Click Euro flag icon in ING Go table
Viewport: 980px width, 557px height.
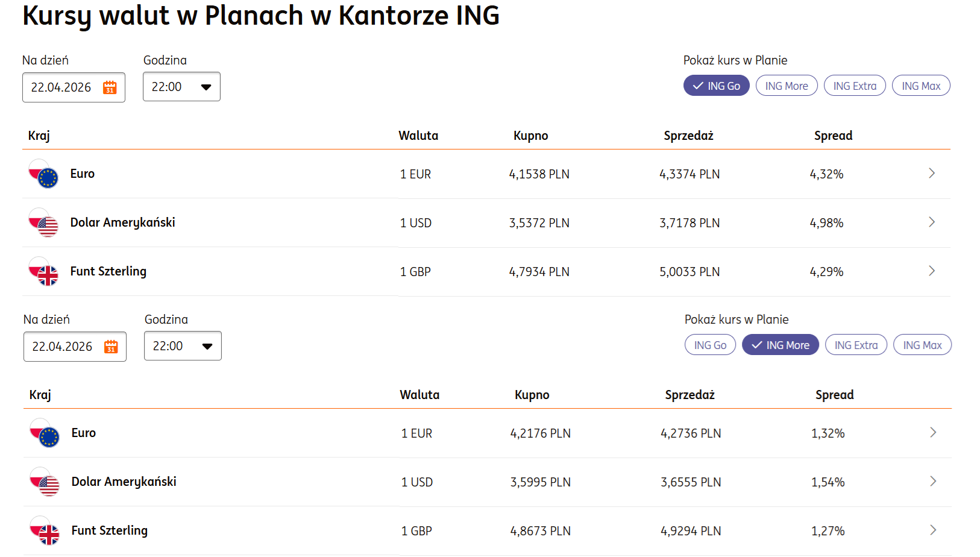click(x=43, y=174)
